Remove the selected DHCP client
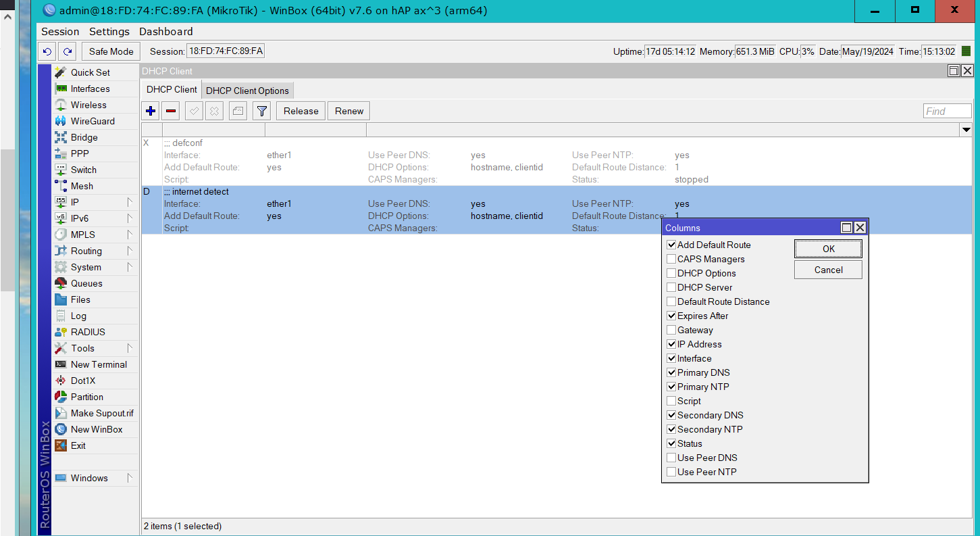The image size is (980, 536). pyautogui.click(x=170, y=110)
